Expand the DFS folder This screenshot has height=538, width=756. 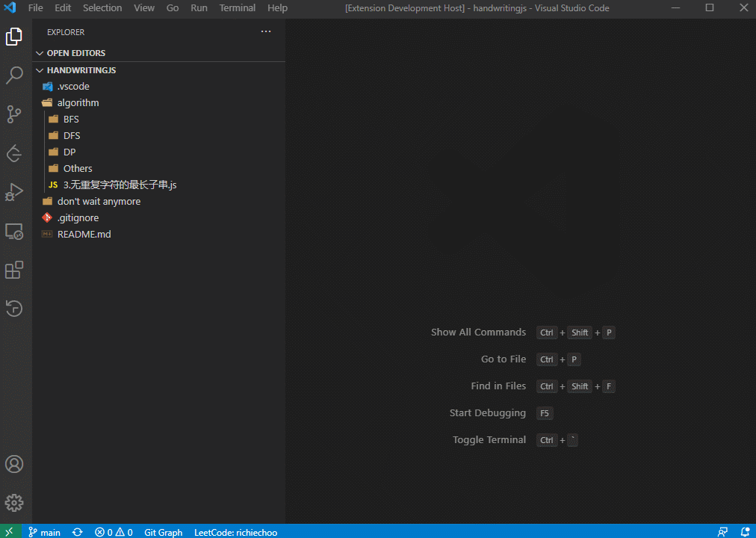tap(159, 135)
